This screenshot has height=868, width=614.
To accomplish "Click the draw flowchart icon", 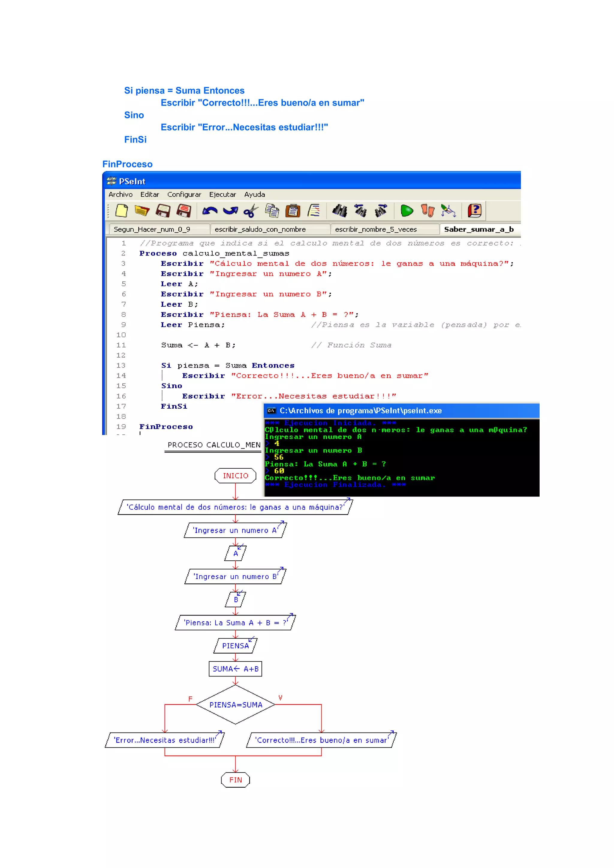I will 449,210.
